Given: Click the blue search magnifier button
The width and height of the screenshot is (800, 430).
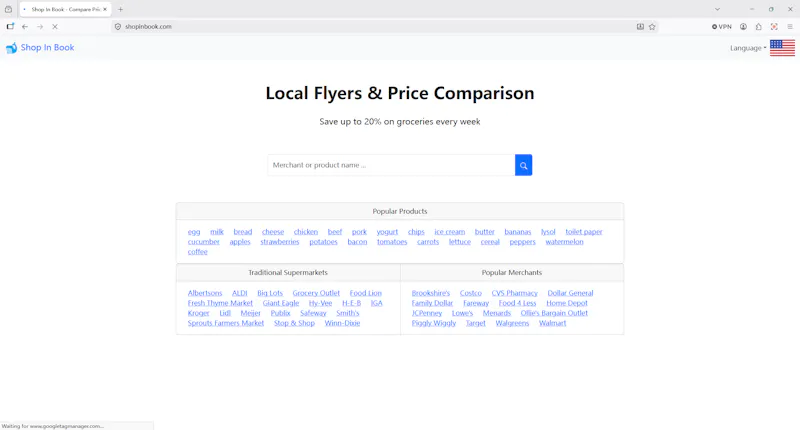Looking at the screenshot, I should point(523,165).
